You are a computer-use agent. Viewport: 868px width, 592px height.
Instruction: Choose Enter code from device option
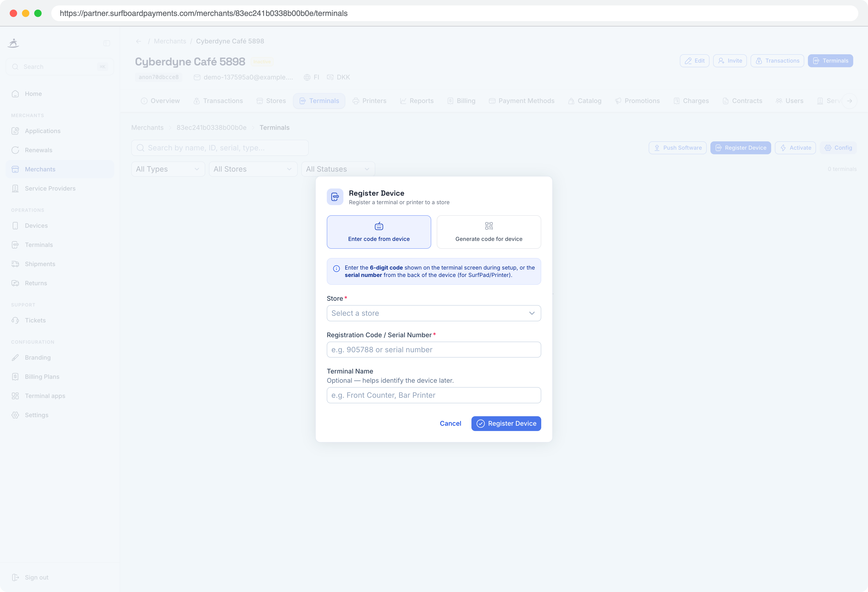pyautogui.click(x=379, y=232)
